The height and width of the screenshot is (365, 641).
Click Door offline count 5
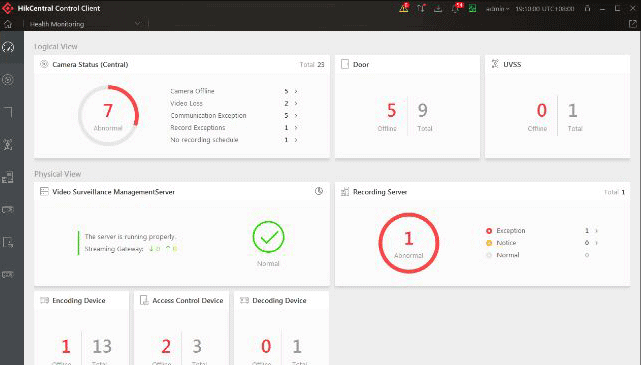coord(392,110)
